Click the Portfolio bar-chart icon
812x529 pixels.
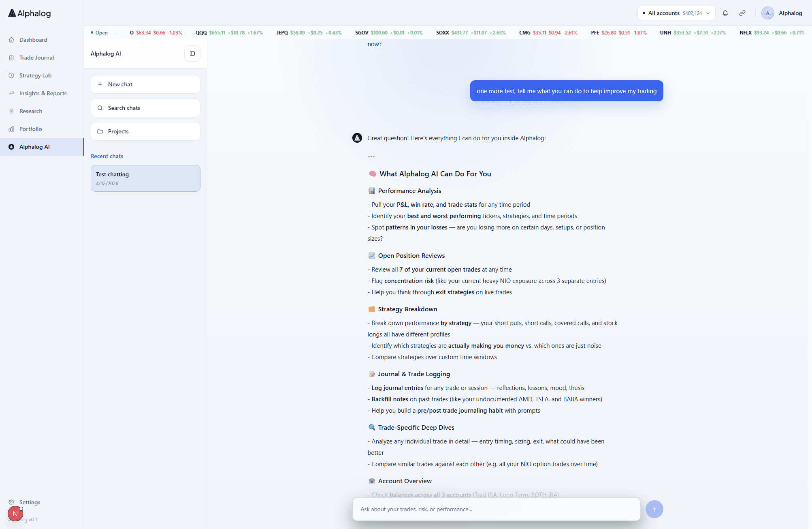pos(11,129)
